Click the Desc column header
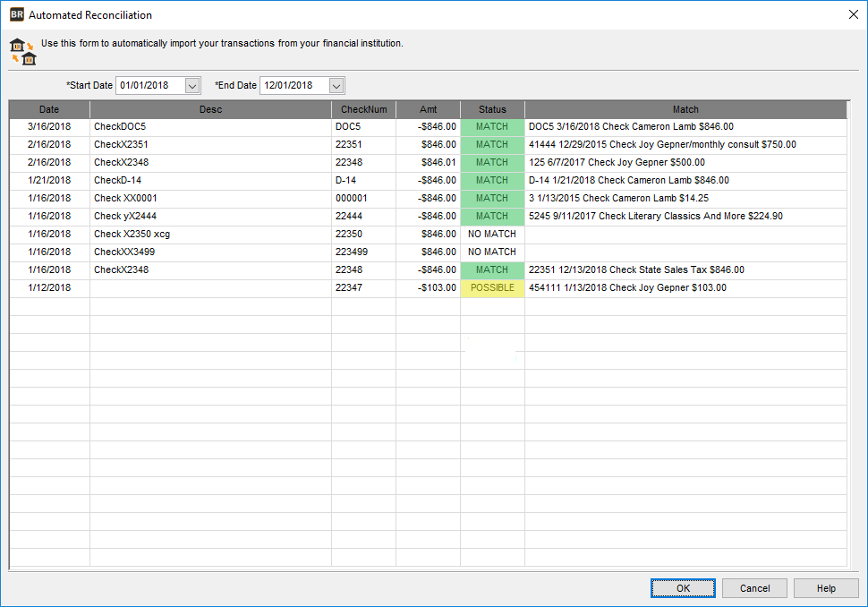 point(210,108)
